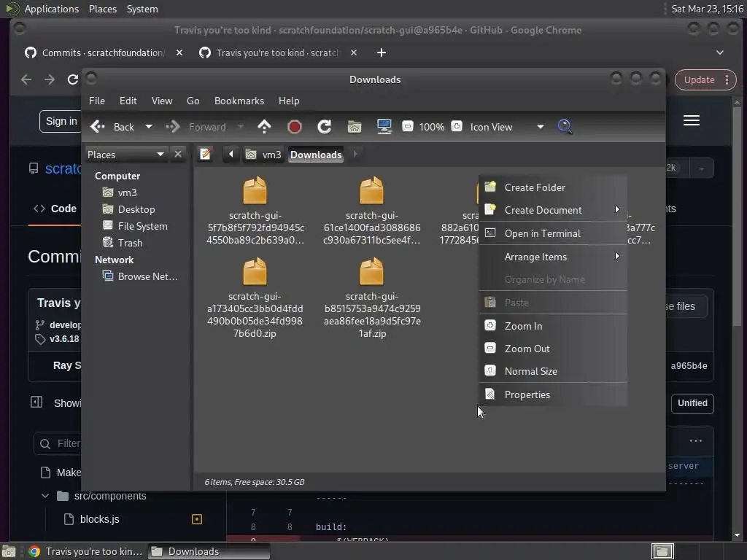Zoom out with the minus toolbar icon
The image size is (747, 560).
coord(407,126)
